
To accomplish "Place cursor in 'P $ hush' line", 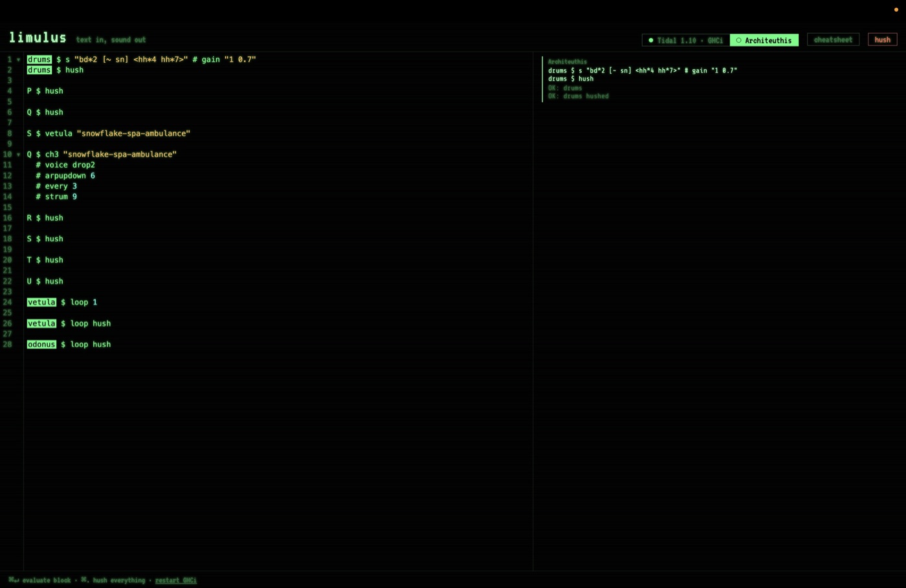I will coord(45,91).
